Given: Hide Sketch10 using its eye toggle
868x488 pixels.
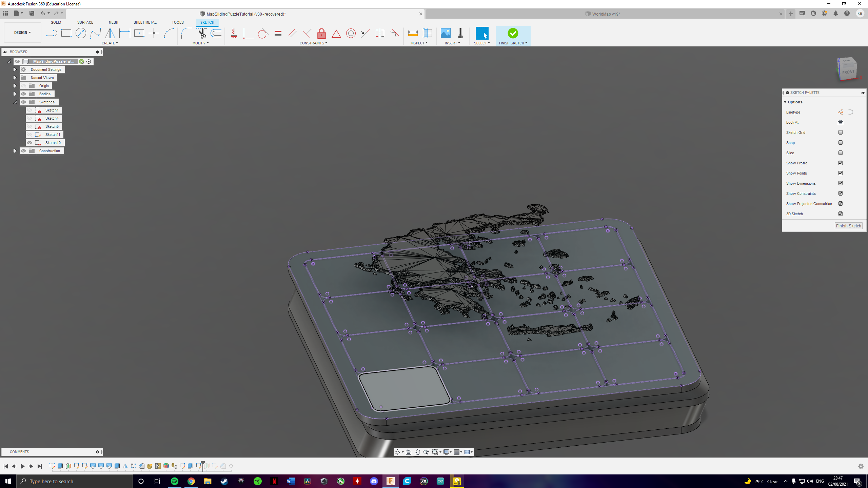Looking at the screenshot, I should (29, 142).
